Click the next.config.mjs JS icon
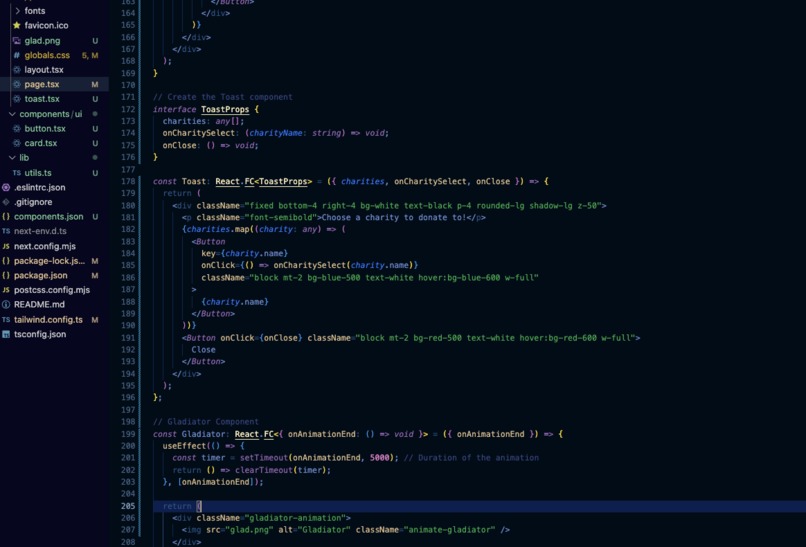 6,246
